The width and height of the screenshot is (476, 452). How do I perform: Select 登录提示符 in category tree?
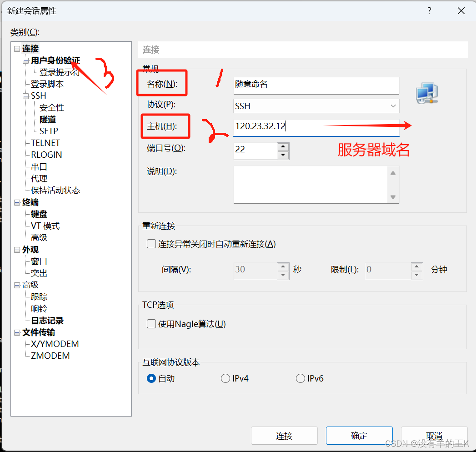[60, 72]
